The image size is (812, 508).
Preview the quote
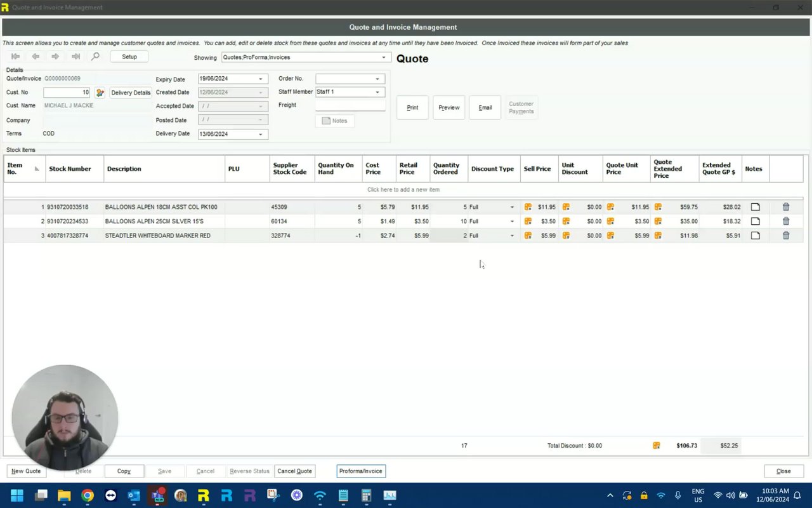pyautogui.click(x=449, y=107)
